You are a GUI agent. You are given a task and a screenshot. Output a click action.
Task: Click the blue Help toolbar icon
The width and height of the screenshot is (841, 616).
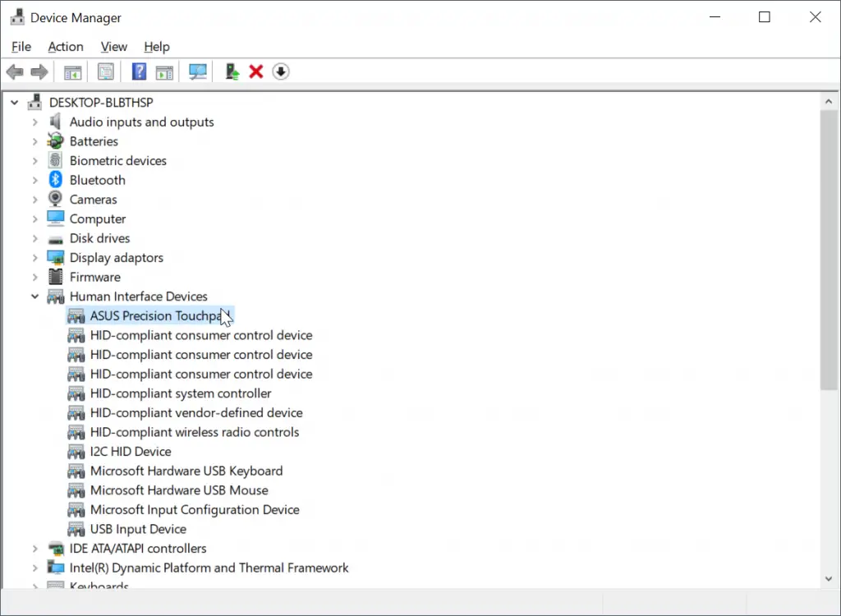click(x=139, y=71)
